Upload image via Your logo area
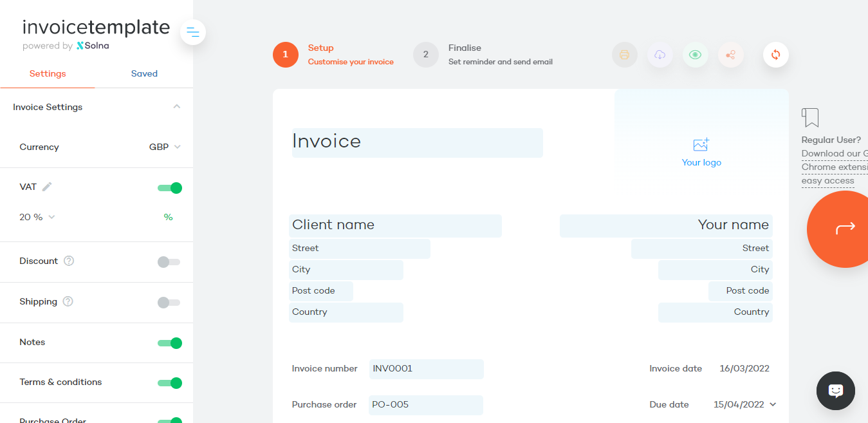This screenshot has width=868, height=423. (x=701, y=152)
